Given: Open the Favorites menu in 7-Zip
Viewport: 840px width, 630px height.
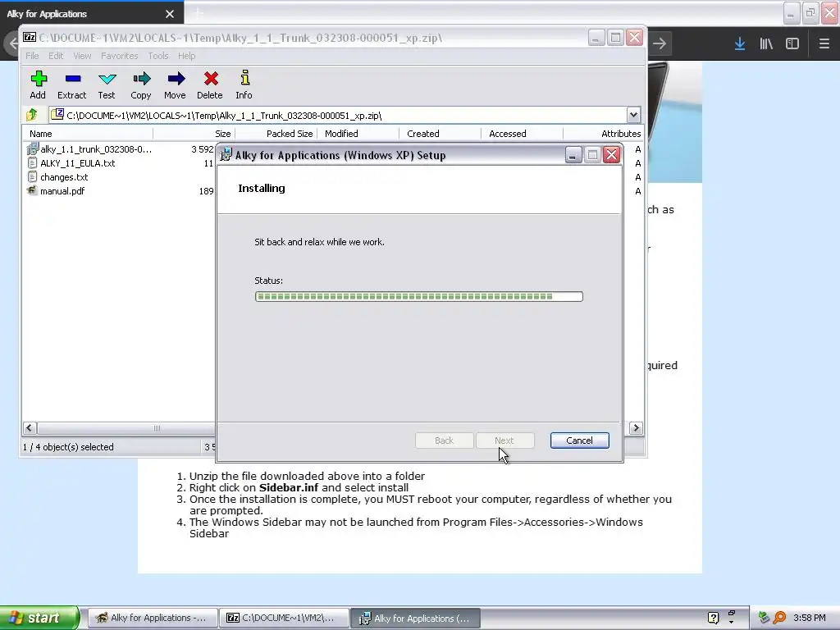Looking at the screenshot, I should click(x=120, y=56).
